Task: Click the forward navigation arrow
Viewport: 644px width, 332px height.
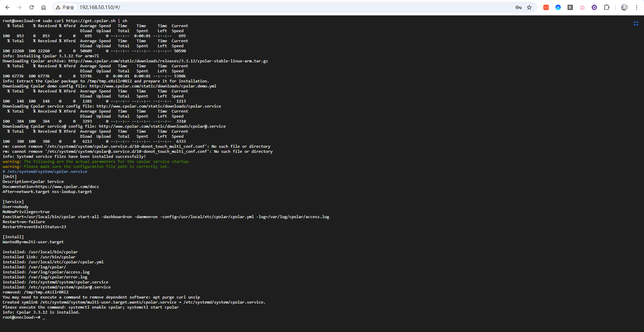Action: click(19, 7)
